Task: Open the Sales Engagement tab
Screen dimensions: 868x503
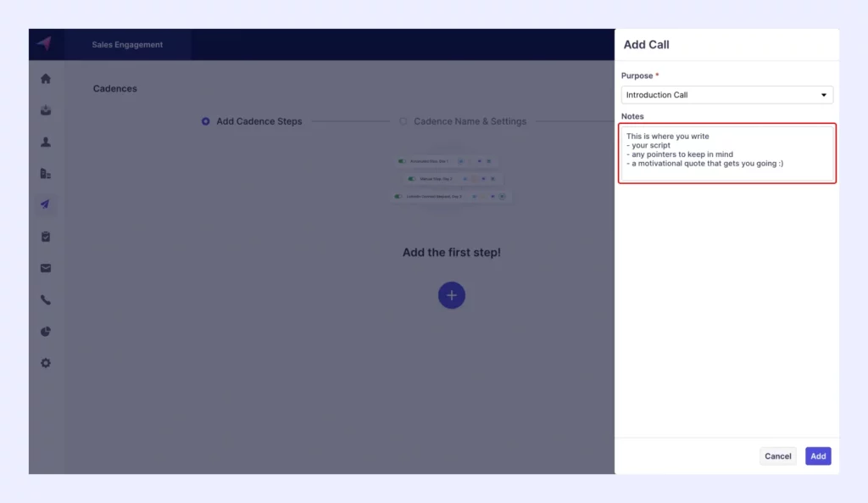Action: tap(127, 45)
